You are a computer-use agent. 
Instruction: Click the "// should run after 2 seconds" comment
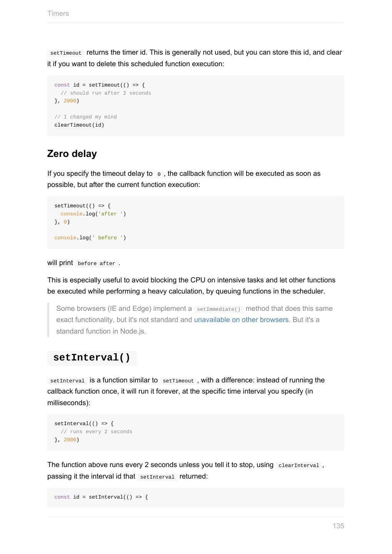[x=106, y=93]
